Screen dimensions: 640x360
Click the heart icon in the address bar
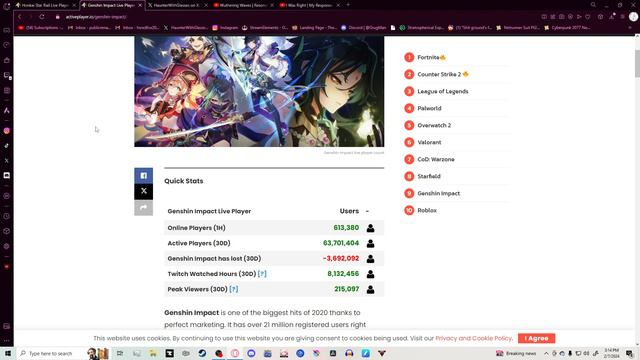pyautogui.click(x=588, y=17)
